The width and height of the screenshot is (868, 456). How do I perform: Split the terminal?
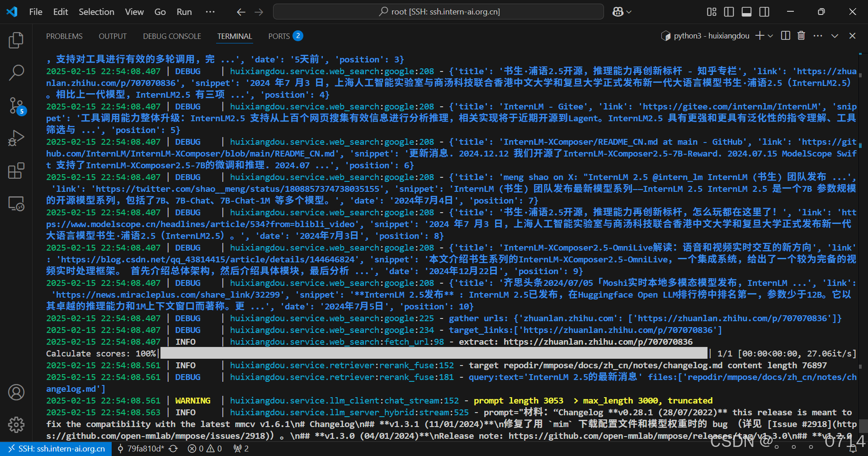(x=786, y=36)
